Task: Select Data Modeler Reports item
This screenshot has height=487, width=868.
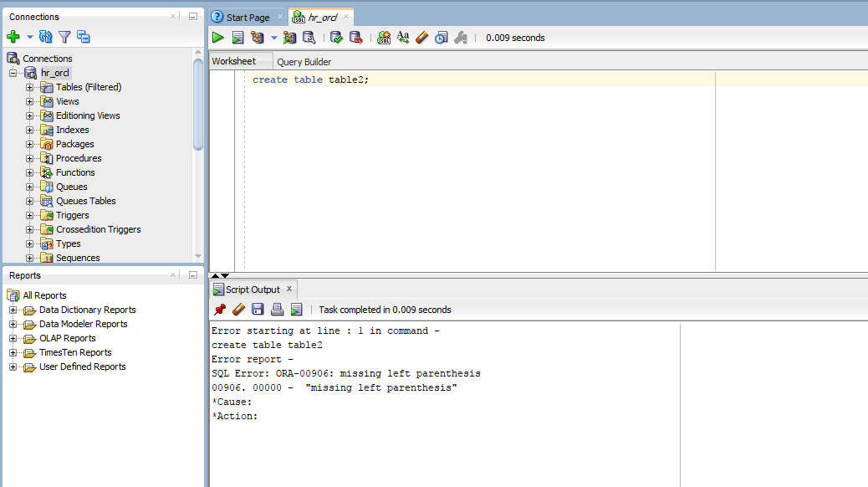Action: click(x=83, y=324)
